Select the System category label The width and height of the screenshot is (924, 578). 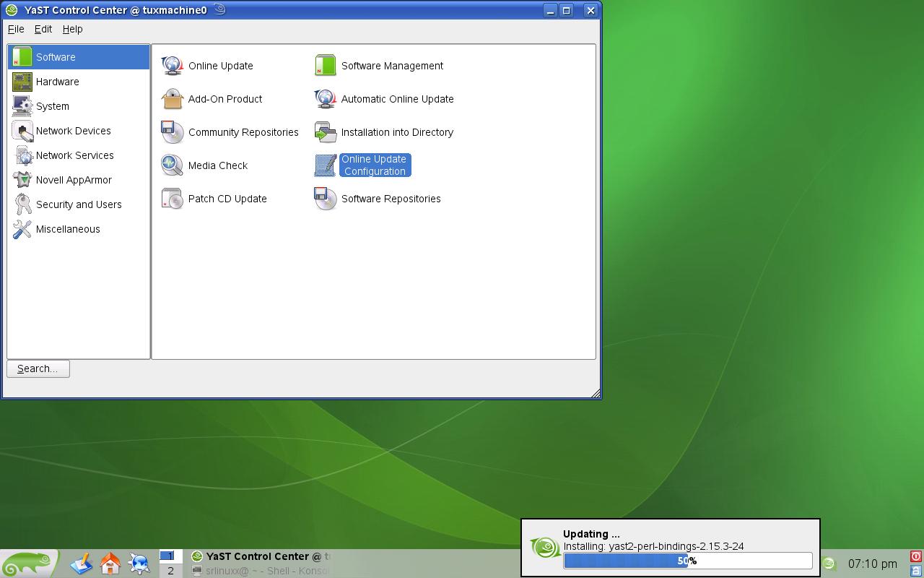[53, 106]
